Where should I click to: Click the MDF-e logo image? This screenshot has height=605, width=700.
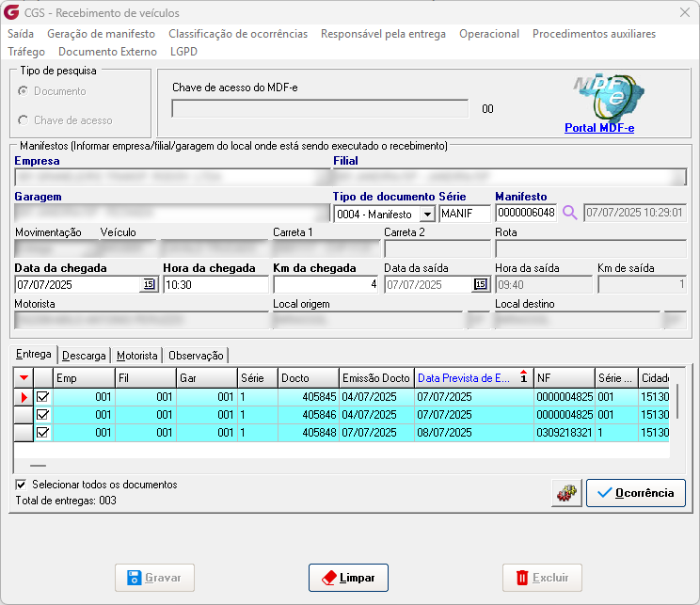(x=609, y=98)
